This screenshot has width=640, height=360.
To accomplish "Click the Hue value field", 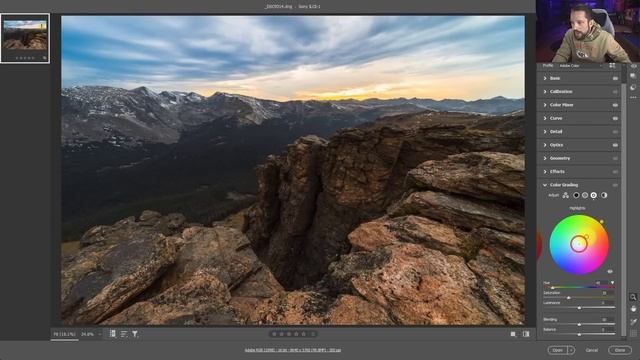I will (x=601, y=282).
